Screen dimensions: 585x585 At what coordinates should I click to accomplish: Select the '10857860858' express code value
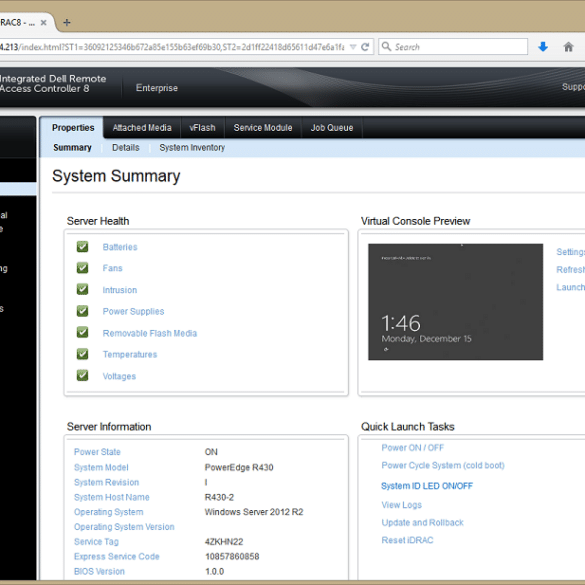point(232,557)
